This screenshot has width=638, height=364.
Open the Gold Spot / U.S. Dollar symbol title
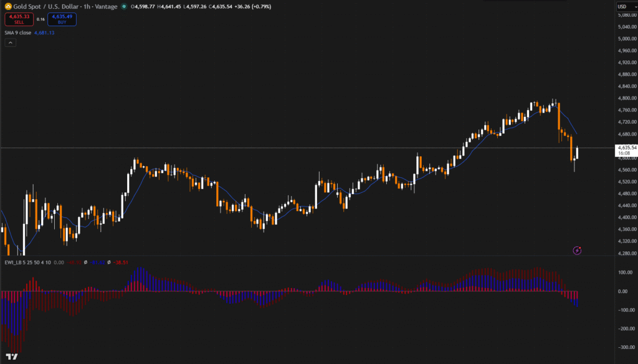(65, 6)
